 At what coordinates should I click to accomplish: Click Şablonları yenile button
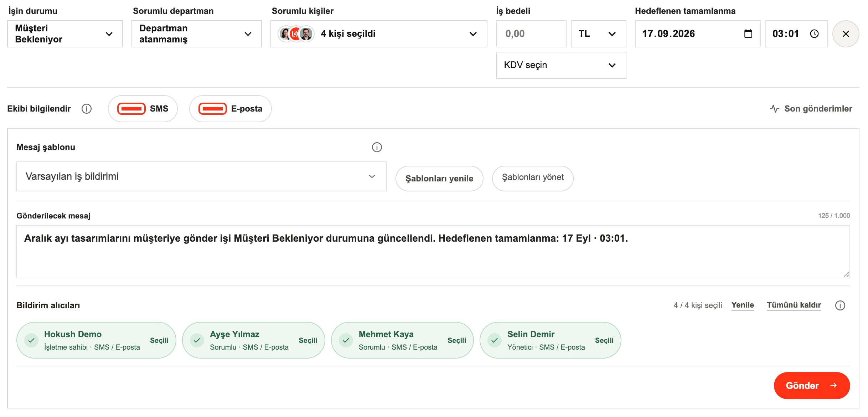point(439,179)
